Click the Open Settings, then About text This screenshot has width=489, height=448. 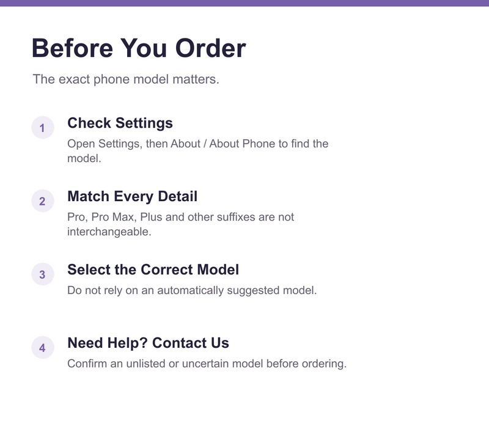point(197,151)
